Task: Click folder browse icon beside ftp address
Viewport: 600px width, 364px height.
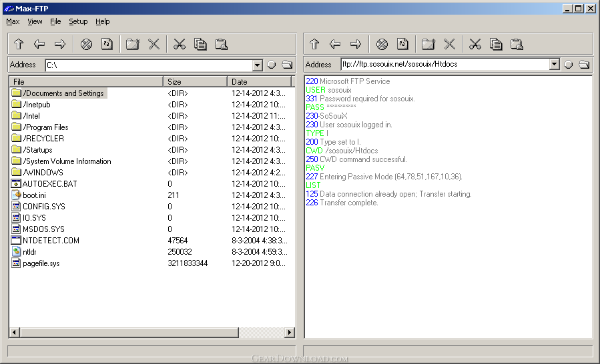Action: [x=584, y=65]
